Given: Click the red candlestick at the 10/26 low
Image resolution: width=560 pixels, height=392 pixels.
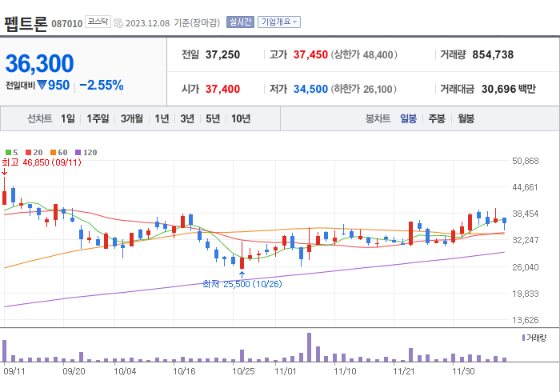Looking at the screenshot, I should pyautogui.click(x=242, y=262).
